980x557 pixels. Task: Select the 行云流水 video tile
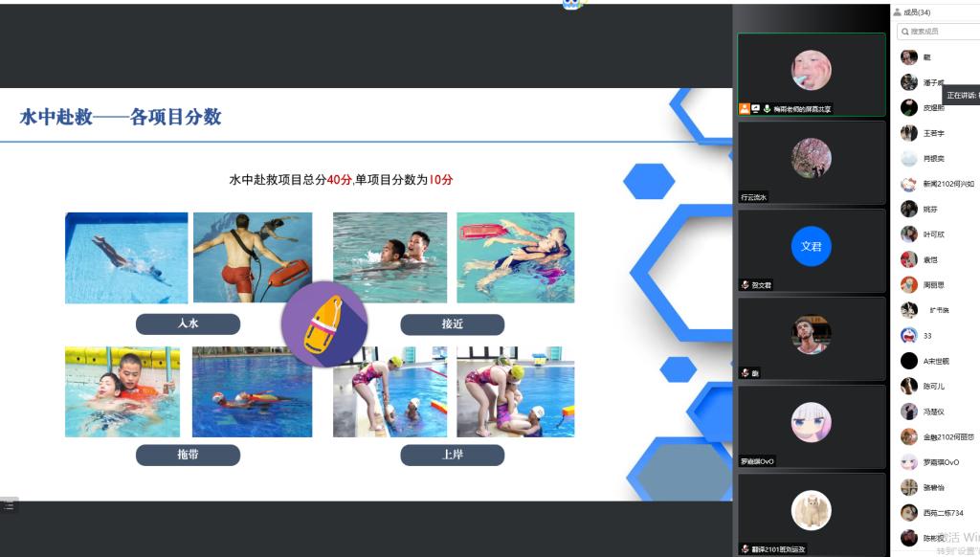point(811,162)
